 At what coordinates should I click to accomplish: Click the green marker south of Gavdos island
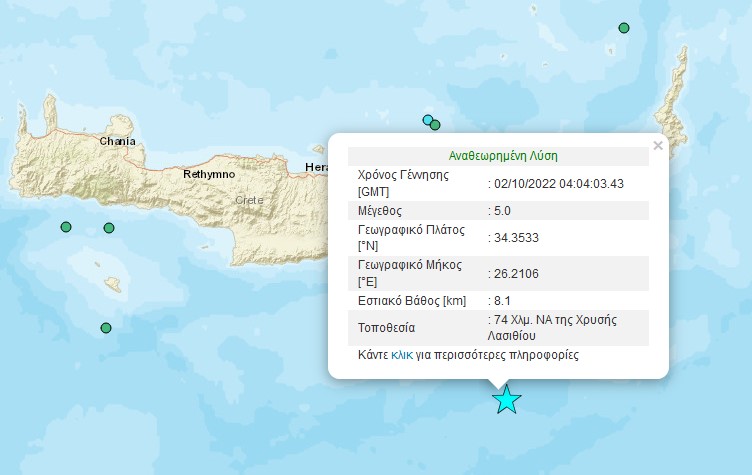(x=106, y=328)
